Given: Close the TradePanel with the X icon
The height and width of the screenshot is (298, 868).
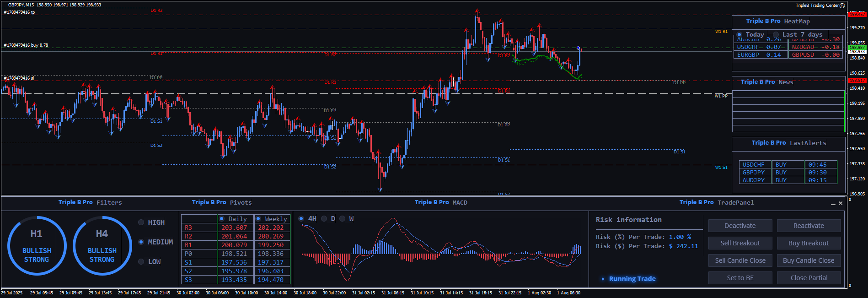Looking at the screenshot, I should coord(841,203).
